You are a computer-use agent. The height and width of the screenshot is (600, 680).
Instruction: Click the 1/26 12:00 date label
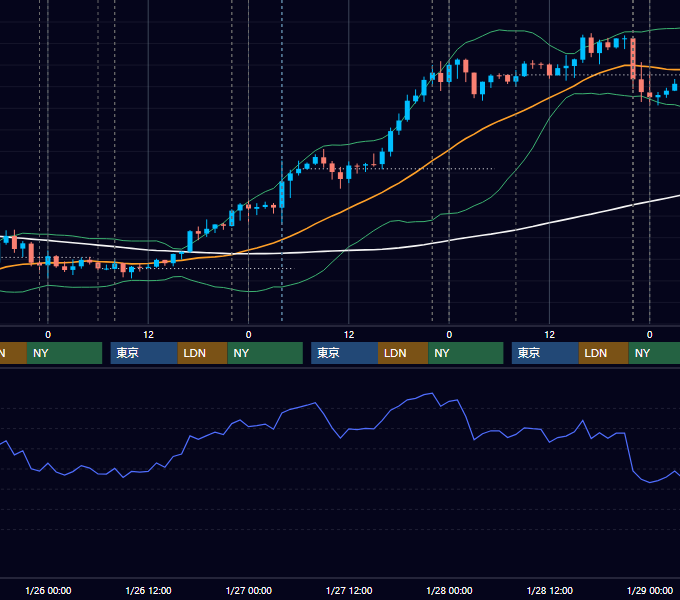click(148, 590)
